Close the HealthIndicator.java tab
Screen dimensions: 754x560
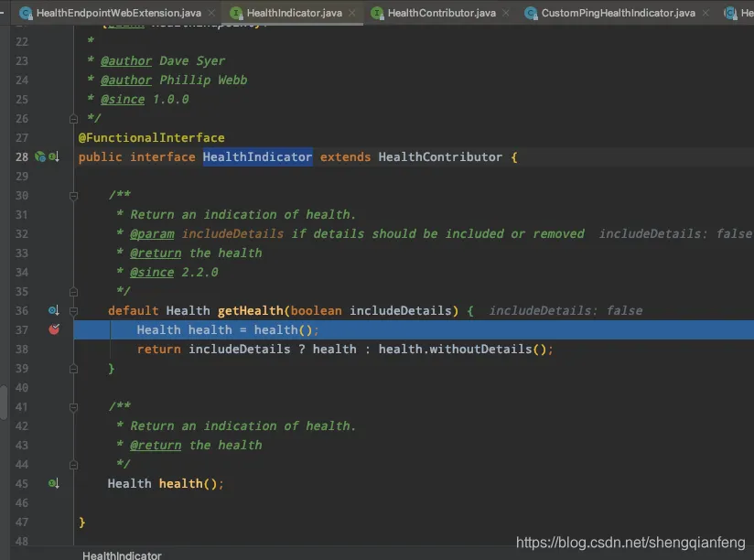pos(352,13)
